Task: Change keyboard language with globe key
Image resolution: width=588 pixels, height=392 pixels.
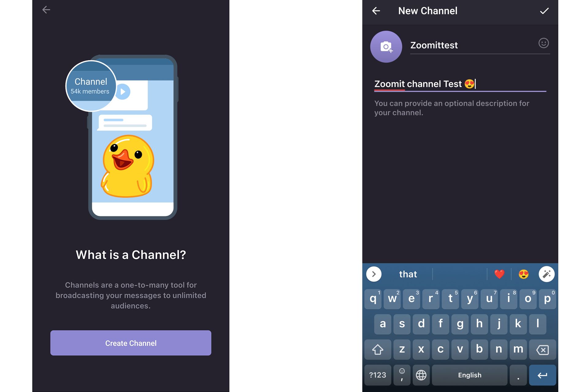Action: (421, 375)
